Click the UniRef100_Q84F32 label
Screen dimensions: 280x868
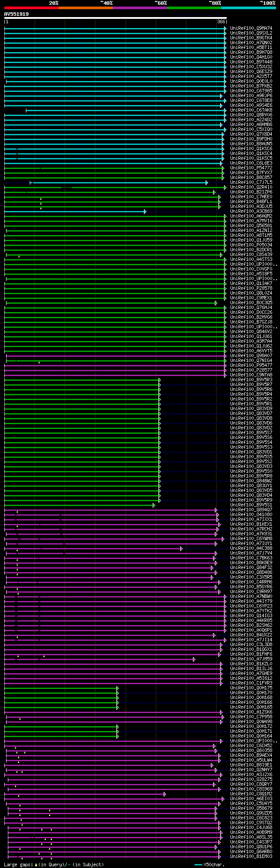pos(251,568)
